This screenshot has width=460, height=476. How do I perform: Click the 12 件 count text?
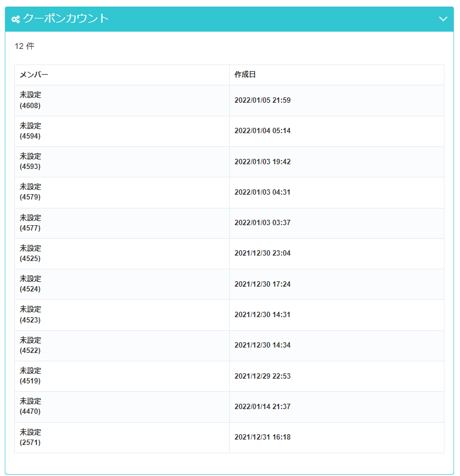24,47
